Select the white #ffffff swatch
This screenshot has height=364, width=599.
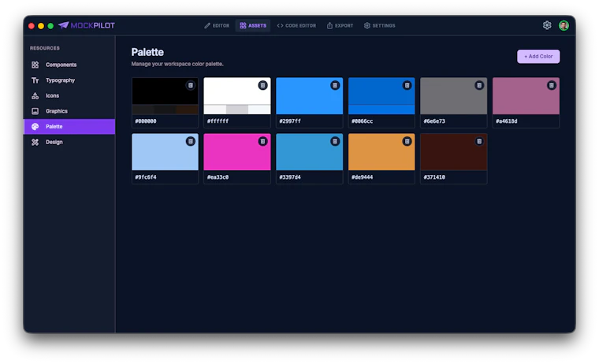[x=237, y=96]
